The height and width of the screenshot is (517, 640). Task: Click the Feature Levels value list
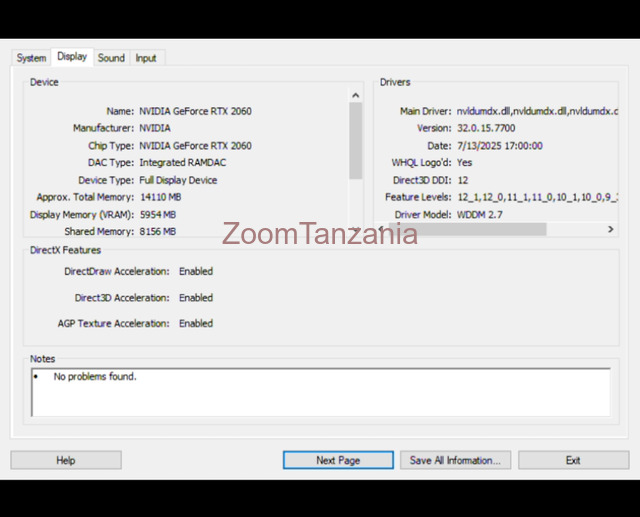538,197
